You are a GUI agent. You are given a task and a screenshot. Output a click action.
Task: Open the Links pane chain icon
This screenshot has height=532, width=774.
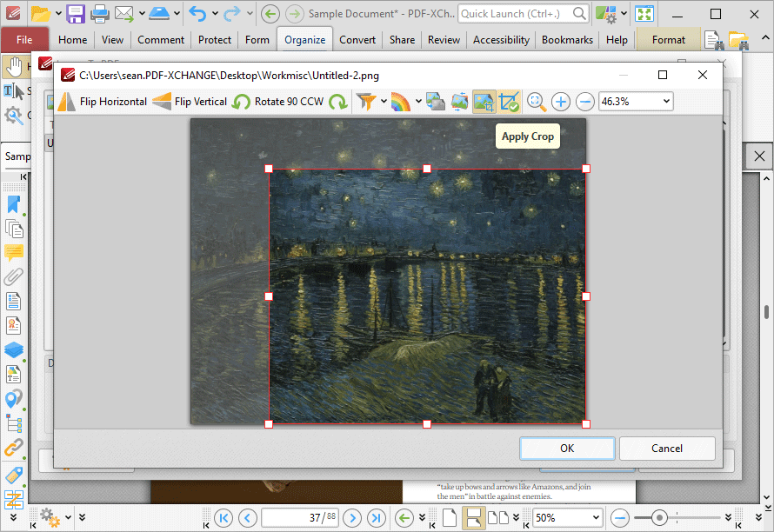13,448
